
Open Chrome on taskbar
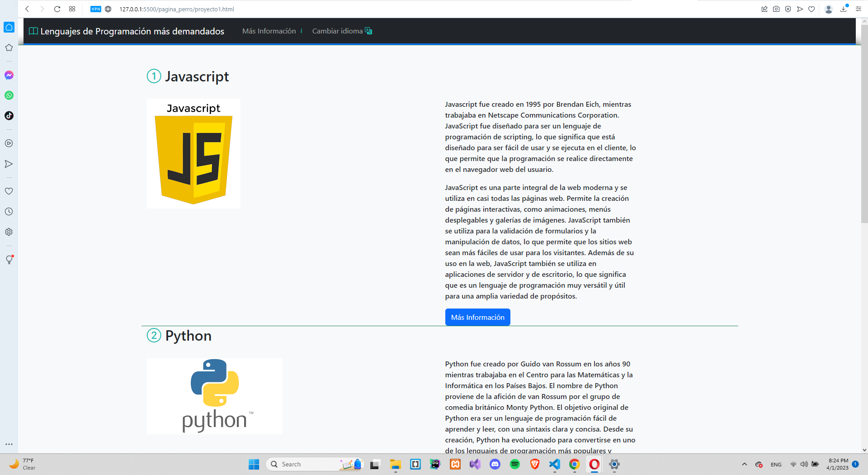(x=575, y=464)
